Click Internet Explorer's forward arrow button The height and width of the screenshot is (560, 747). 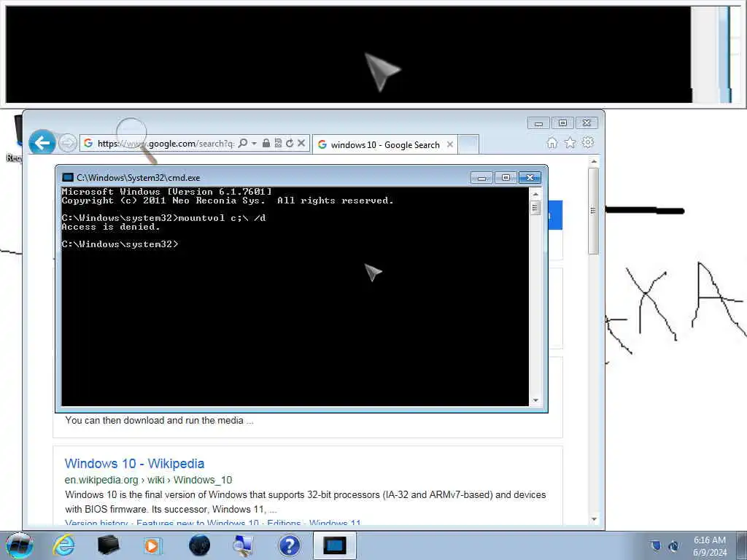click(x=68, y=143)
